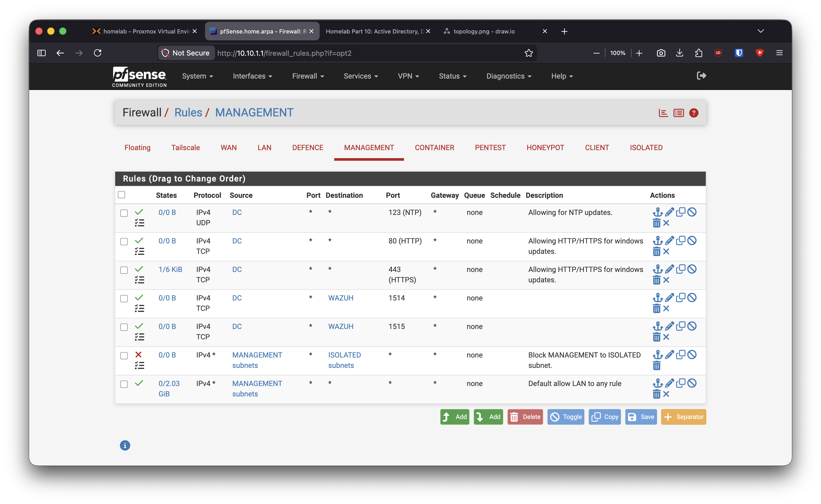
Task: Click the anchor icon in the NTP rule row
Action: point(657,212)
